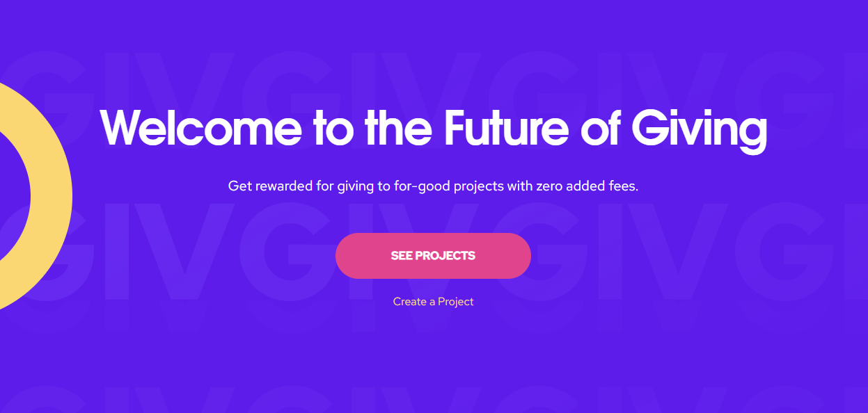Click the Welcome to the Future of Giving headline
The height and width of the screenshot is (413, 868).
(433, 128)
